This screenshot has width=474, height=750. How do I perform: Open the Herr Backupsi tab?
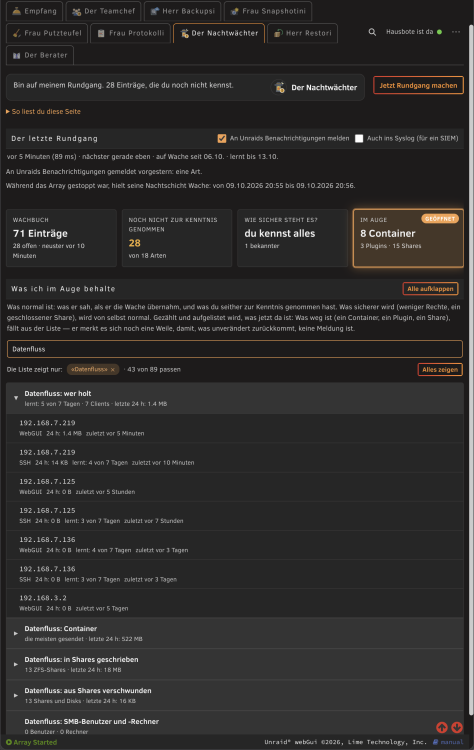pyautogui.click(x=183, y=11)
